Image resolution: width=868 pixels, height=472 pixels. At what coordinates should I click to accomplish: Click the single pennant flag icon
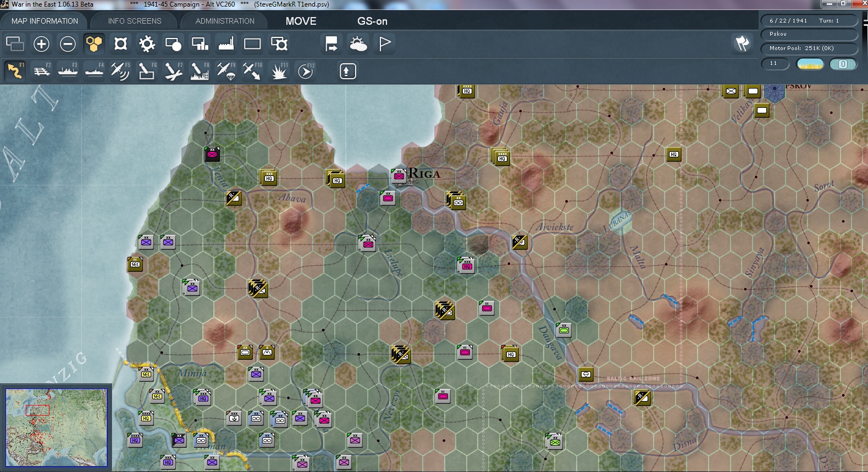tap(385, 43)
